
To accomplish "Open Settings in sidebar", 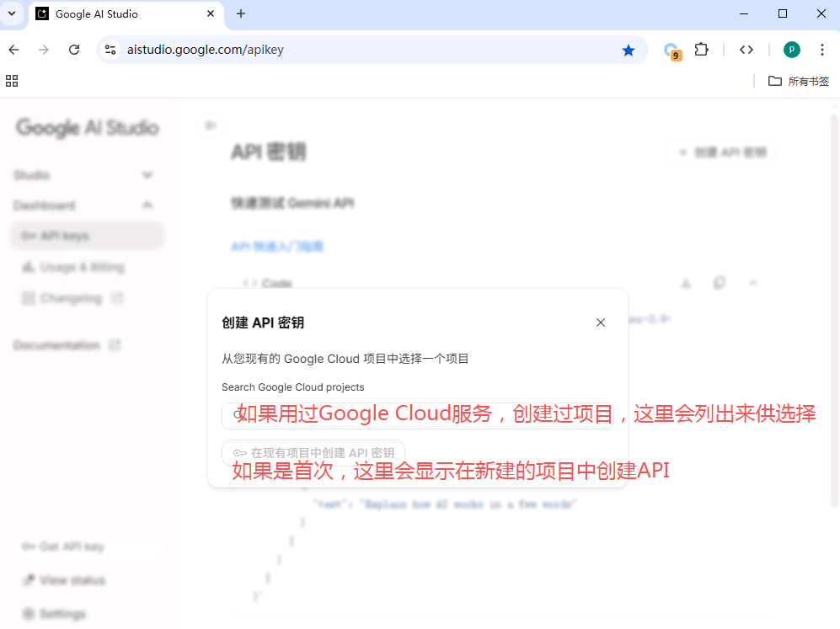I will 54,614.
